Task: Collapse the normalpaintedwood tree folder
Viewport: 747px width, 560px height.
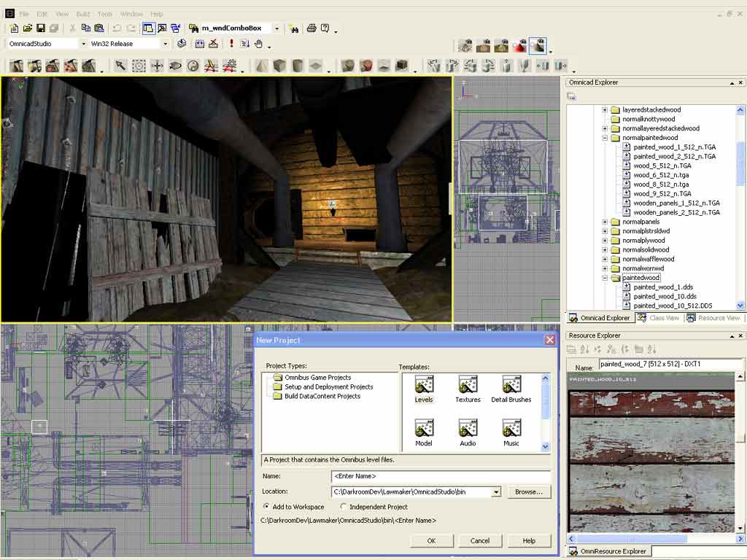Action: [x=605, y=138]
